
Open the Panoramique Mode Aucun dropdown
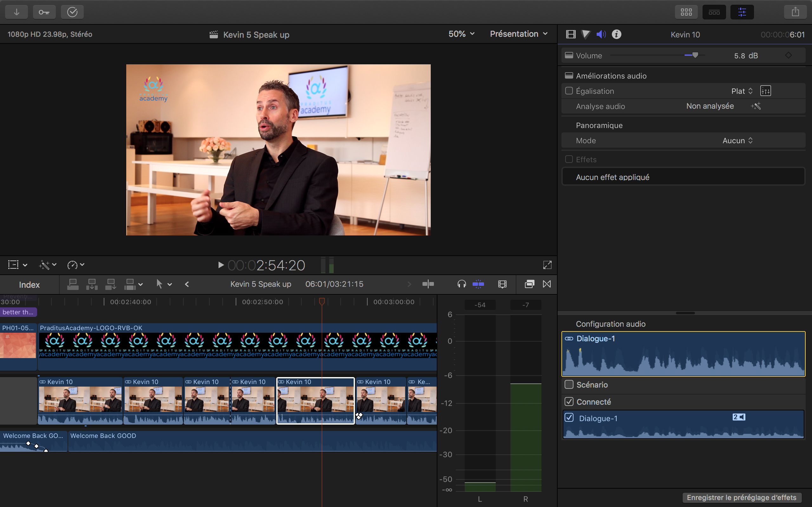pos(737,140)
